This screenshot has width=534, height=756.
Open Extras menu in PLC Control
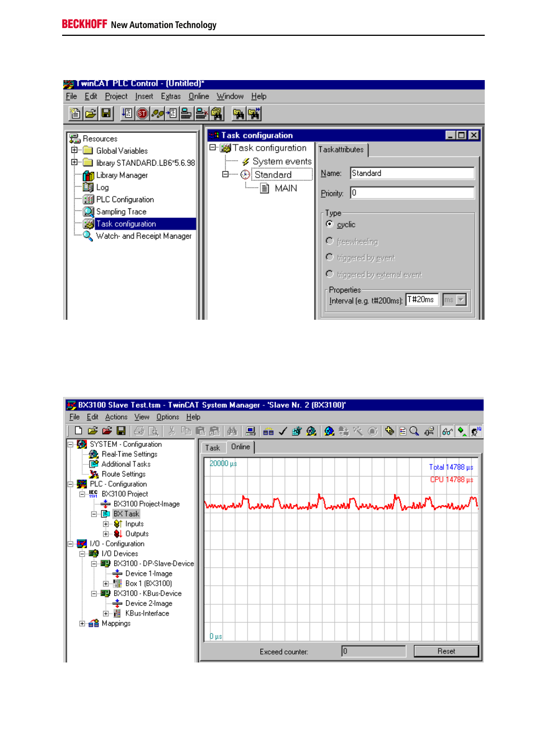171,96
